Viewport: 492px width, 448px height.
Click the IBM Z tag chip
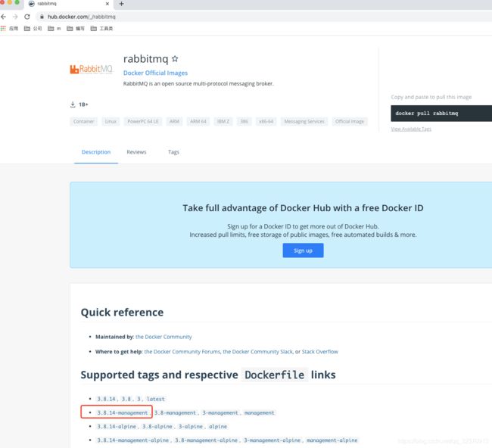pos(223,121)
